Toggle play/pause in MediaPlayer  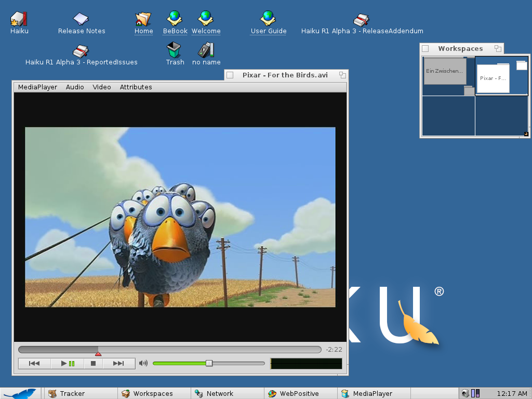click(x=68, y=363)
